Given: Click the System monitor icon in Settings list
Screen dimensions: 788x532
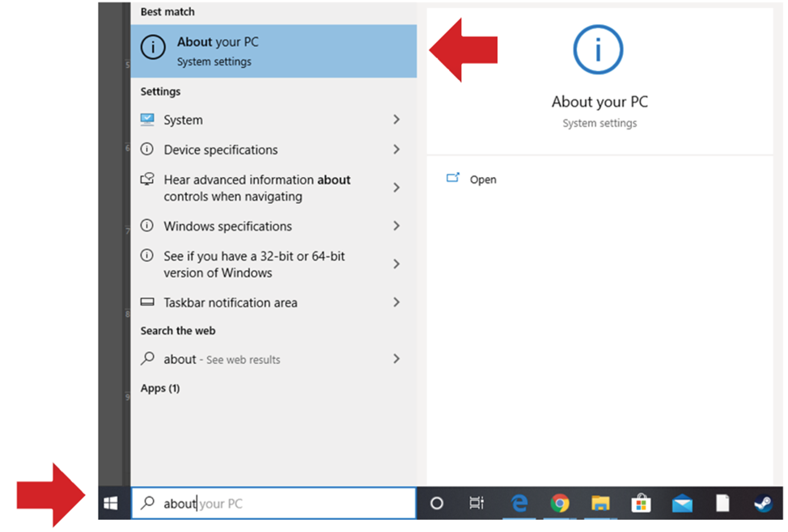Looking at the screenshot, I should tap(147, 120).
